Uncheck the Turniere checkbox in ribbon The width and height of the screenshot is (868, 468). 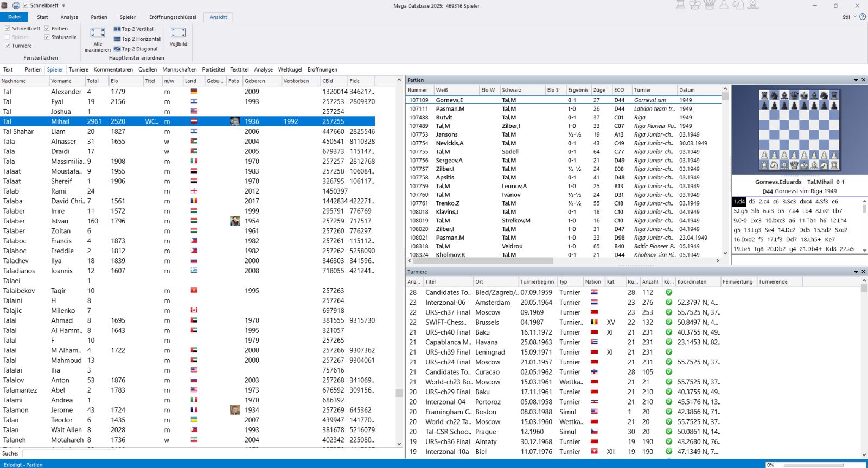click(x=8, y=46)
